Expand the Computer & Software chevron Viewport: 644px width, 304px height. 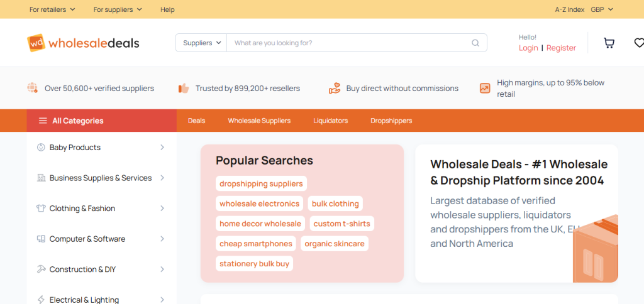pyautogui.click(x=162, y=239)
